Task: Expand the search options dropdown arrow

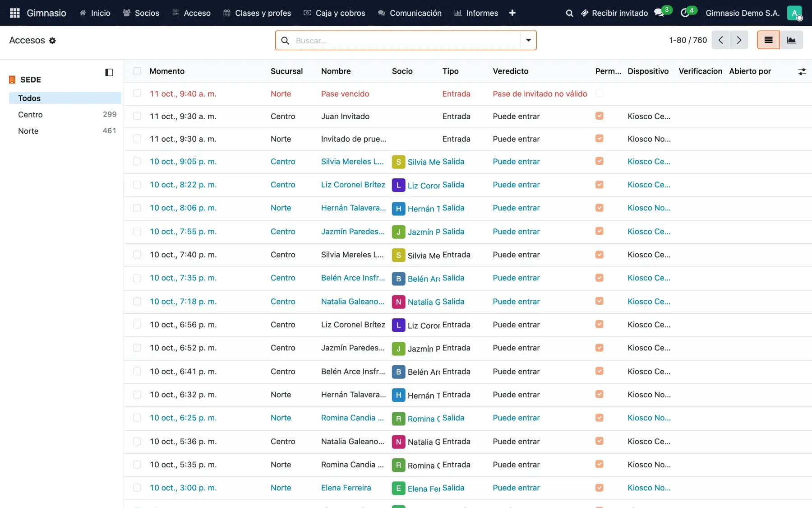Action: click(x=528, y=40)
